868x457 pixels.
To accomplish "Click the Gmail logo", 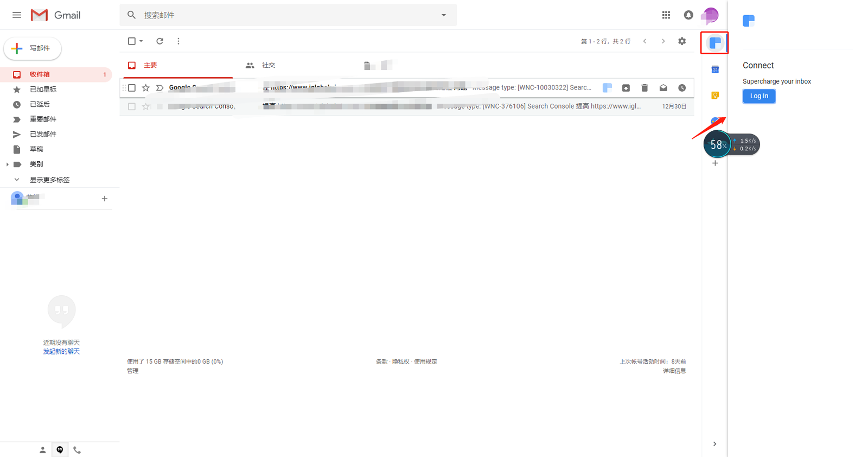I will (x=56, y=15).
